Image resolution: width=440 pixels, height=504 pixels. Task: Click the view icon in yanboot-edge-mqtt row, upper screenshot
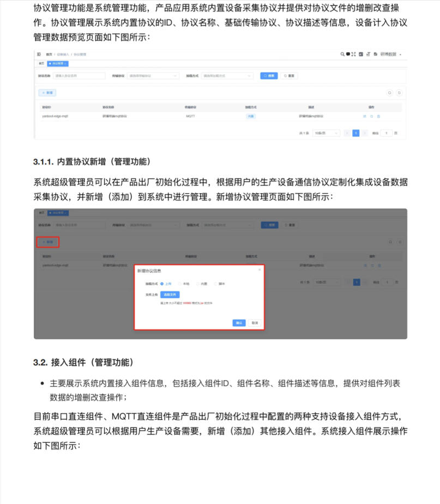point(371,116)
